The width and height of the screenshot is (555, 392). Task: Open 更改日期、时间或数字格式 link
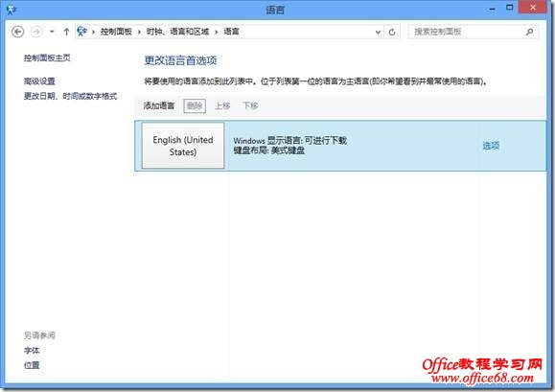click(70, 96)
